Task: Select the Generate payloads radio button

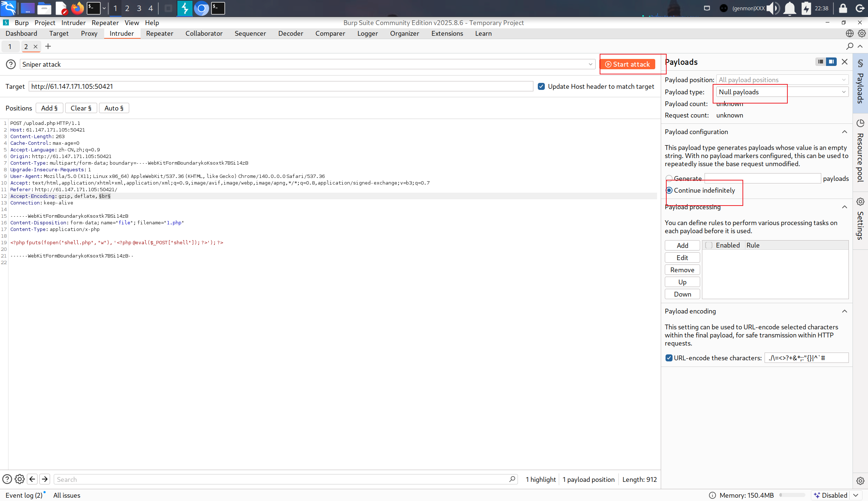Action: coord(669,179)
